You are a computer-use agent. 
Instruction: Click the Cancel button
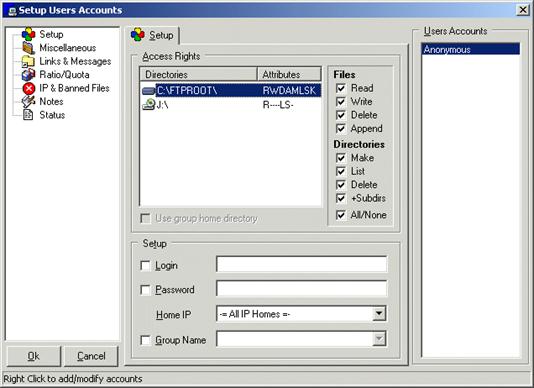[x=91, y=356]
